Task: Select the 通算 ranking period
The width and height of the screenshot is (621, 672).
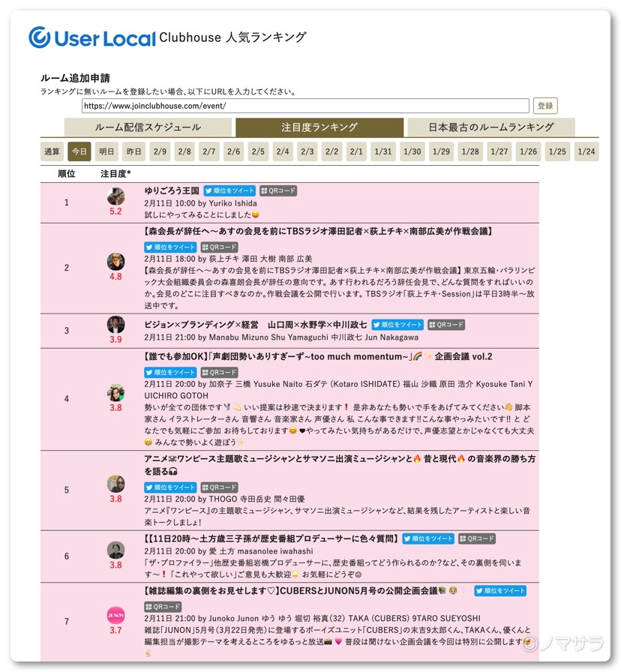Action: point(52,151)
